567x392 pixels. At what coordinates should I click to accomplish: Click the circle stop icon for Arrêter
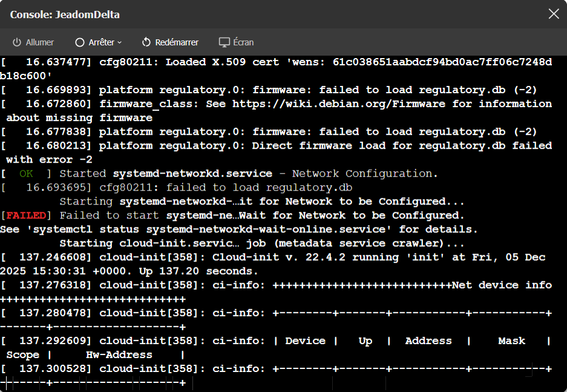[80, 42]
